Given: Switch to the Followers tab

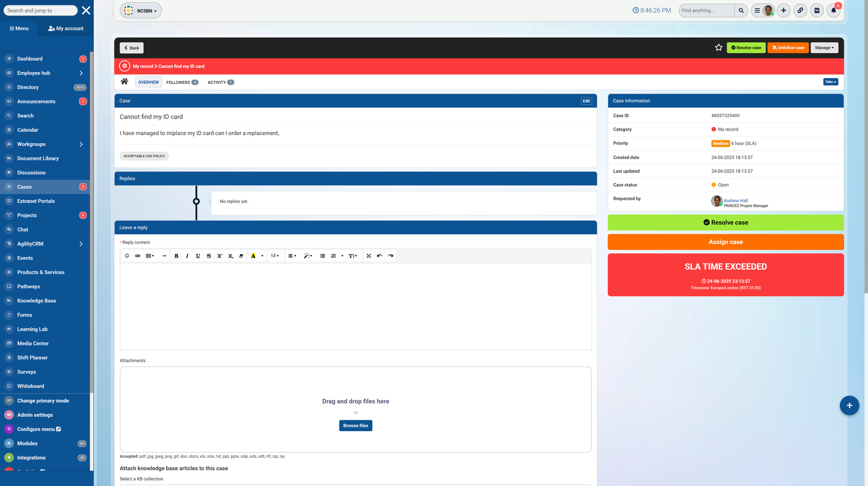Looking at the screenshot, I should (182, 82).
